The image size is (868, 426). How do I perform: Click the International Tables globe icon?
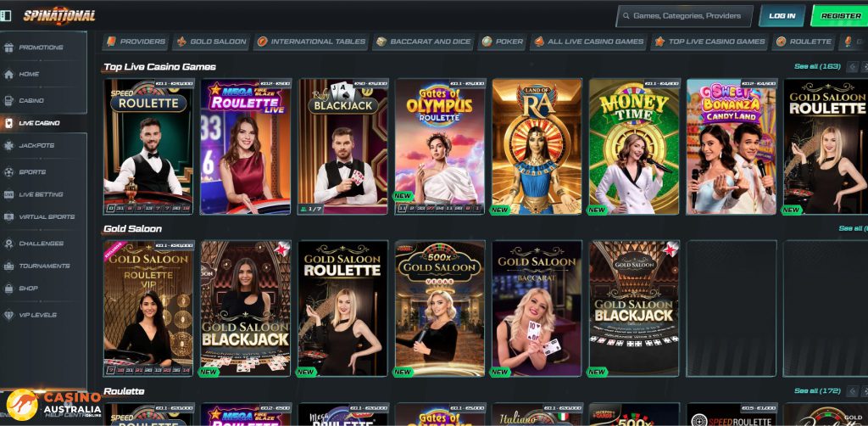(x=262, y=42)
